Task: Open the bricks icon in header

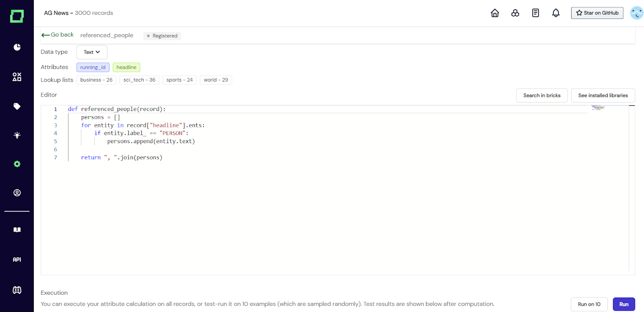Action: (x=515, y=13)
